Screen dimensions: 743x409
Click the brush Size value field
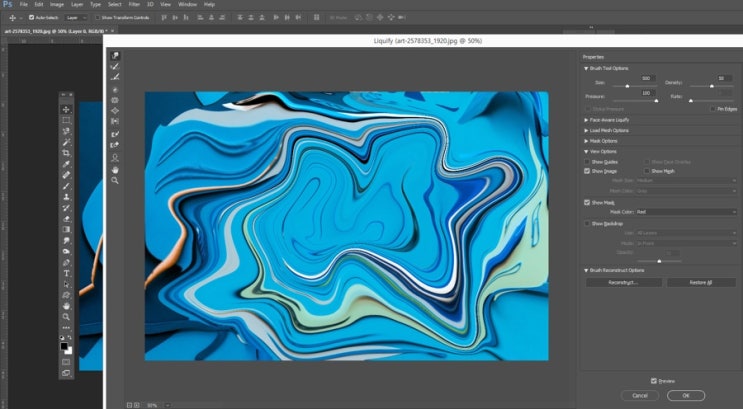pos(647,78)
